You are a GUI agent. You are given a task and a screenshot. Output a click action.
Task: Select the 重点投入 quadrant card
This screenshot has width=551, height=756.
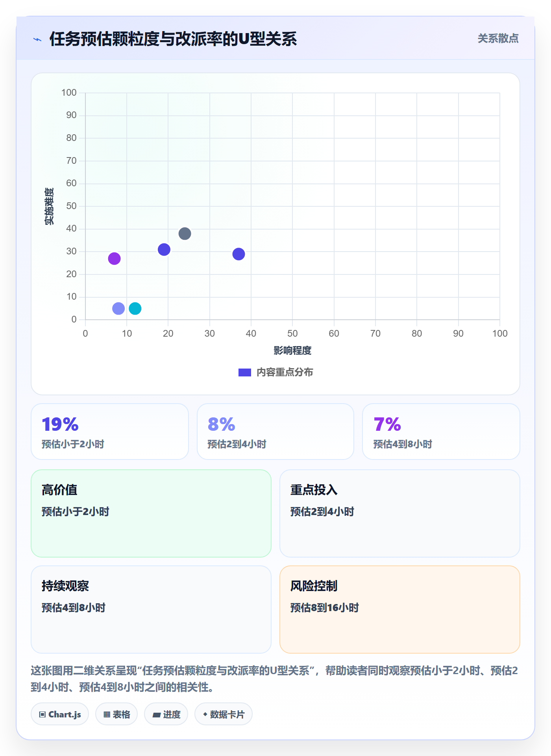[400, 513]
